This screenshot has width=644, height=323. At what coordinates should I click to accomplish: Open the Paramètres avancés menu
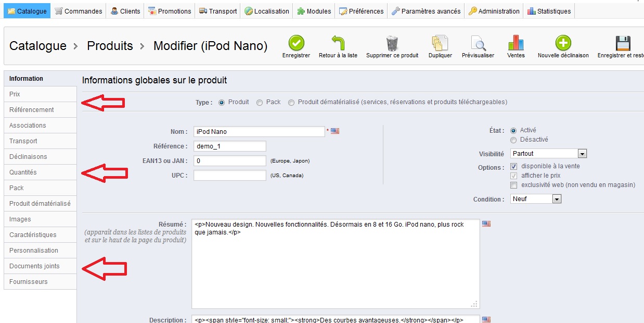pyautogui.click(x=426, y=11)
